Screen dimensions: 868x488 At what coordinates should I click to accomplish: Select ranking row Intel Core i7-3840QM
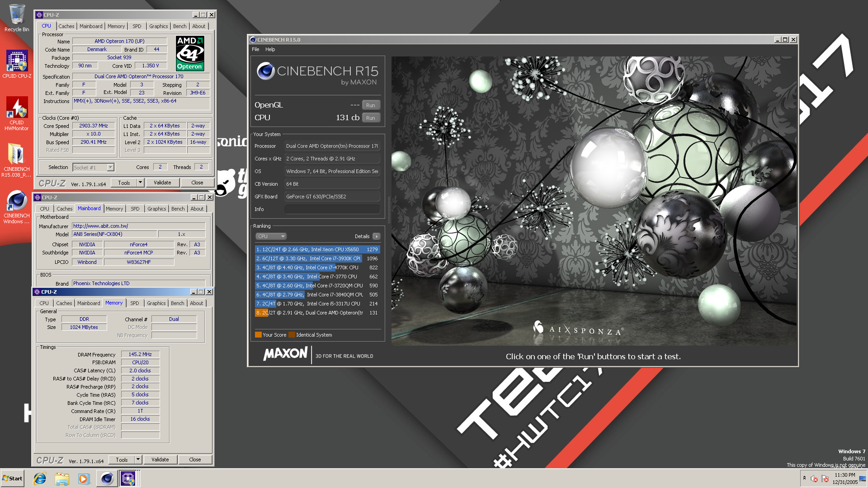coord(317,295)
